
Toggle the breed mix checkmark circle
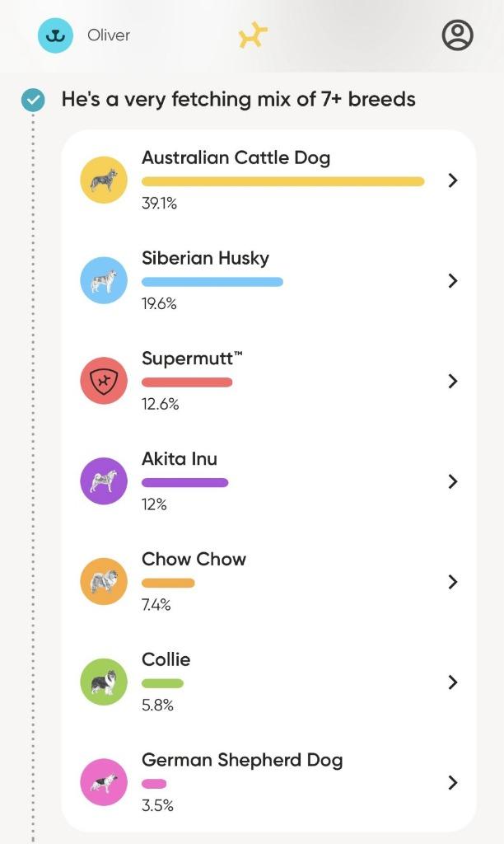pyautogui.click(x=34, y=101)
